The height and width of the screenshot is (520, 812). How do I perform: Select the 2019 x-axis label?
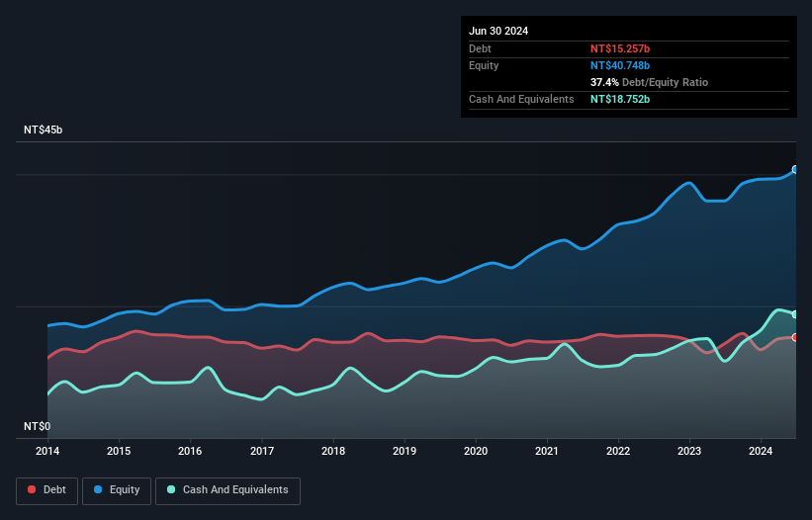[405, 451]
